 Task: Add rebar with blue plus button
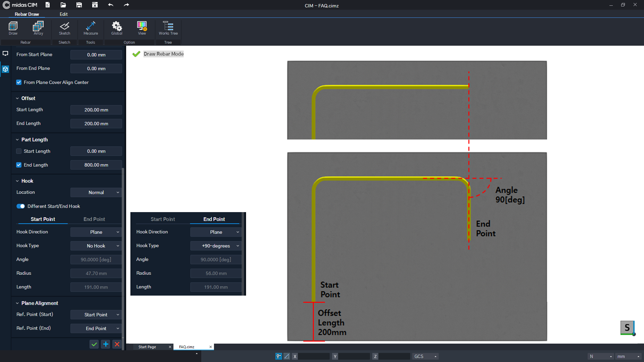(x=106, y=344)
